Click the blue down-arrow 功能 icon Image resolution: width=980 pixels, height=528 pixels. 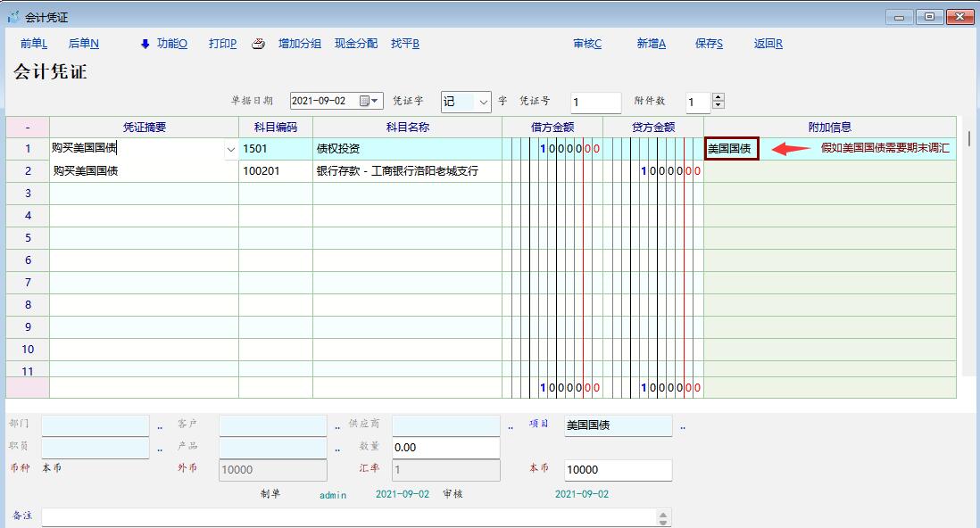145,44
